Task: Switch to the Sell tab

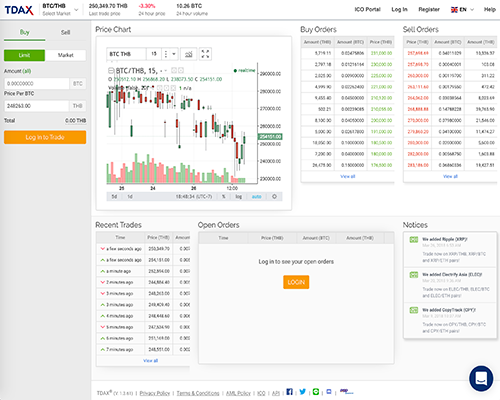Action: tap(65, 33)
